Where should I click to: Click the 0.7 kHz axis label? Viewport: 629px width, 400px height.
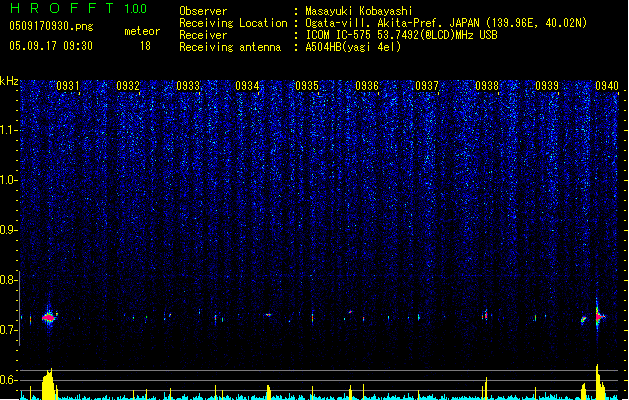8,330
